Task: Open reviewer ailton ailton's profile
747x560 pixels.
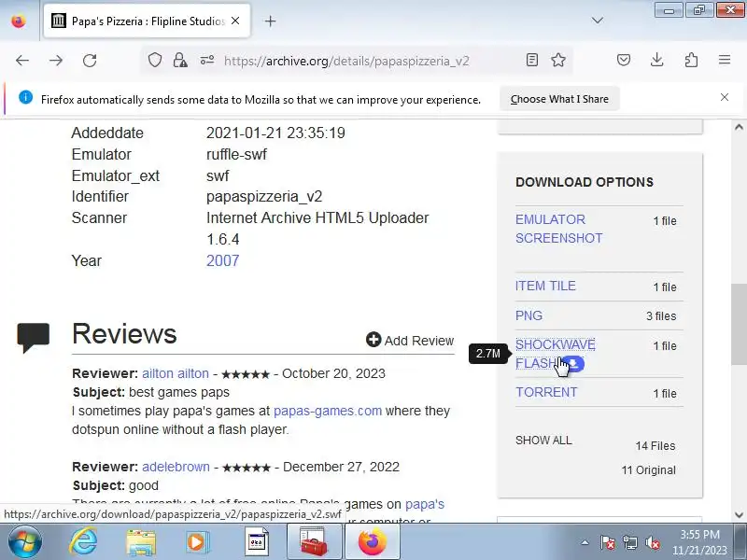Action: click(176, 373)
